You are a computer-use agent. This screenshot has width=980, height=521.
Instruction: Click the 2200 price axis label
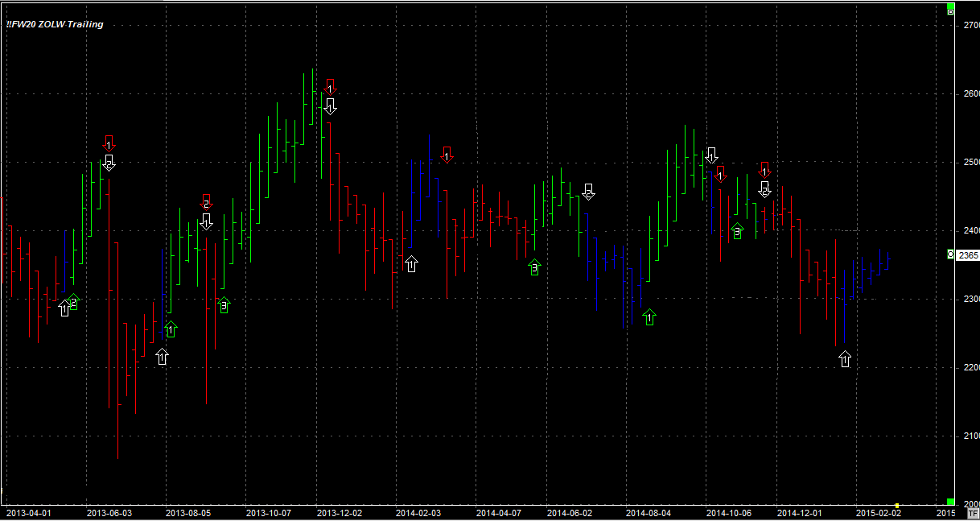tap(971, 367)
